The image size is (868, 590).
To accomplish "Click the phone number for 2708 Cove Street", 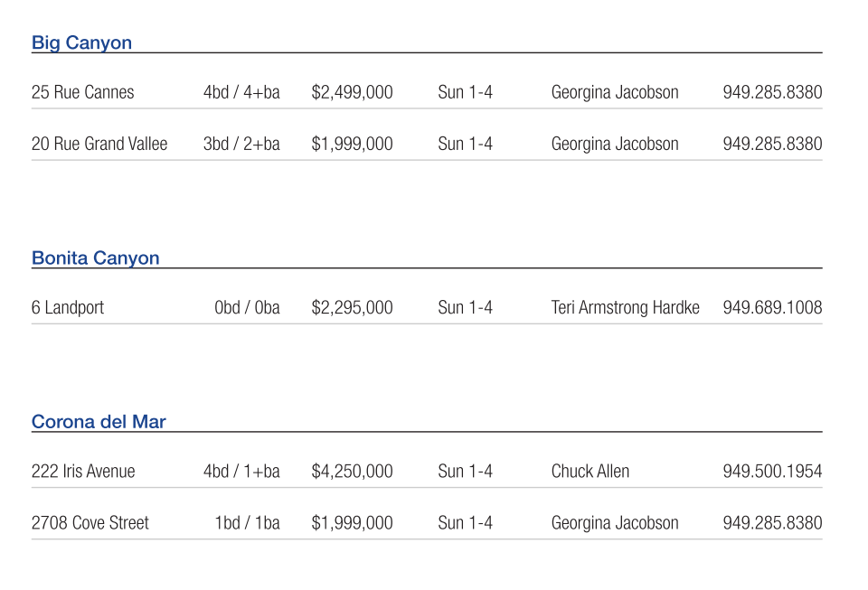I will coord(772,522).
